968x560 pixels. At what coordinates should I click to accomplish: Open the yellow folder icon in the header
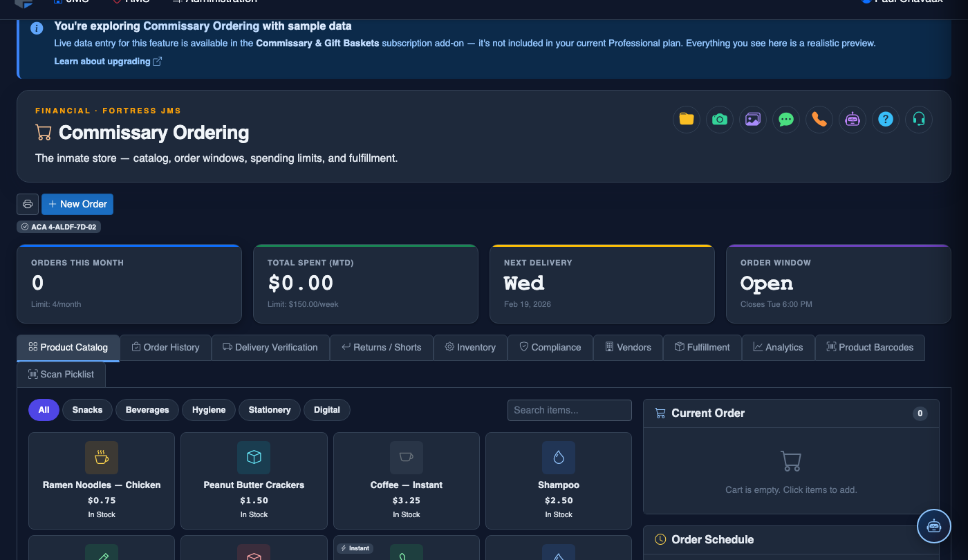click(687, 120)
